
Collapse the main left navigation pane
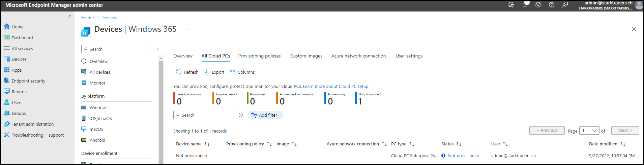pos(70,16)
